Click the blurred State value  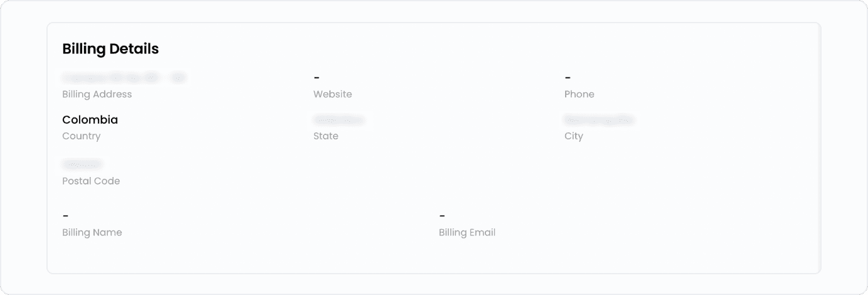pos(339,119)
